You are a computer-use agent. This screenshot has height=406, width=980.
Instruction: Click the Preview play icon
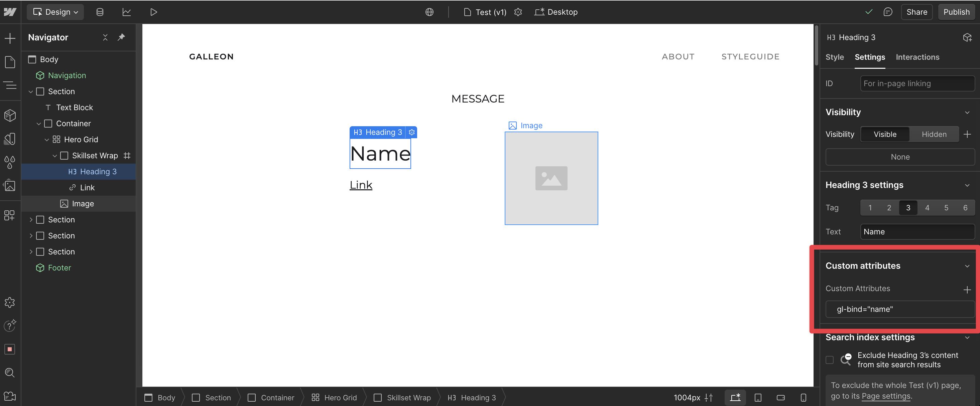click(153, 12)
